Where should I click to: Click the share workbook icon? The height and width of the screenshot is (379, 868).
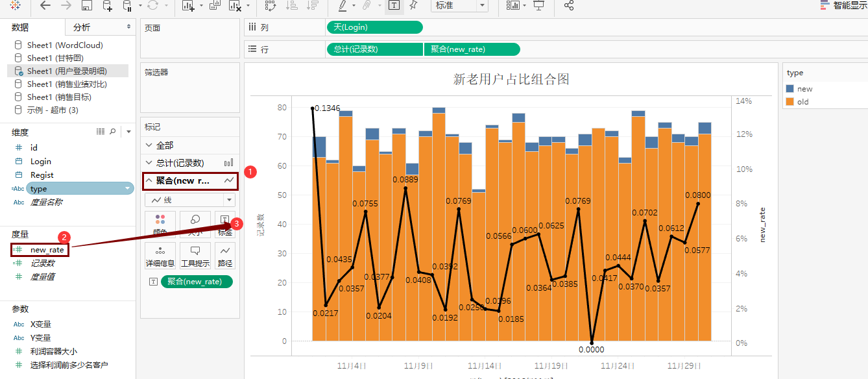(569, 5)
